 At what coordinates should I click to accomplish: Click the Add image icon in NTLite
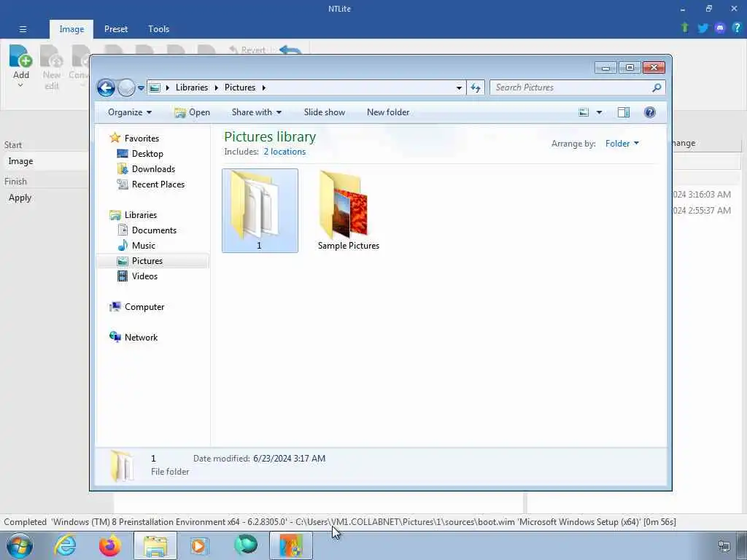(x=20, y=56)
